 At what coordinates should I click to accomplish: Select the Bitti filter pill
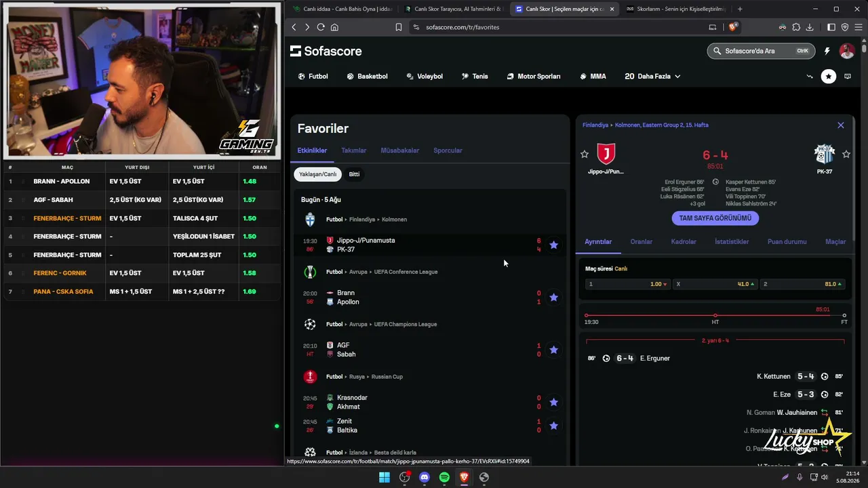point(354,174)
